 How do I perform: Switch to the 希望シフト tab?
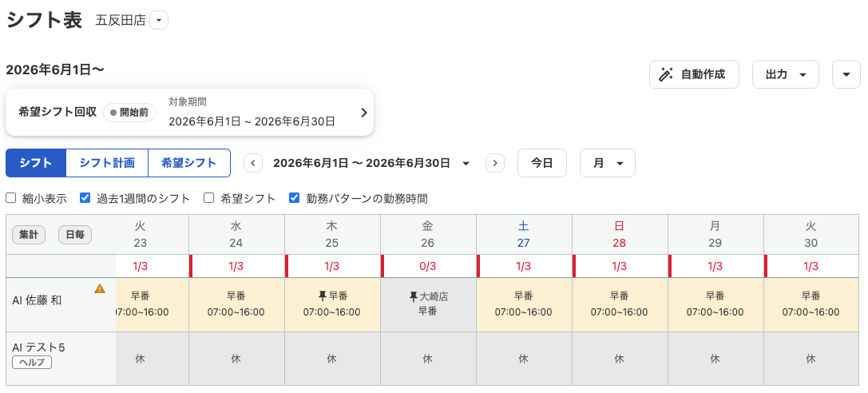(x=188, y=163)
